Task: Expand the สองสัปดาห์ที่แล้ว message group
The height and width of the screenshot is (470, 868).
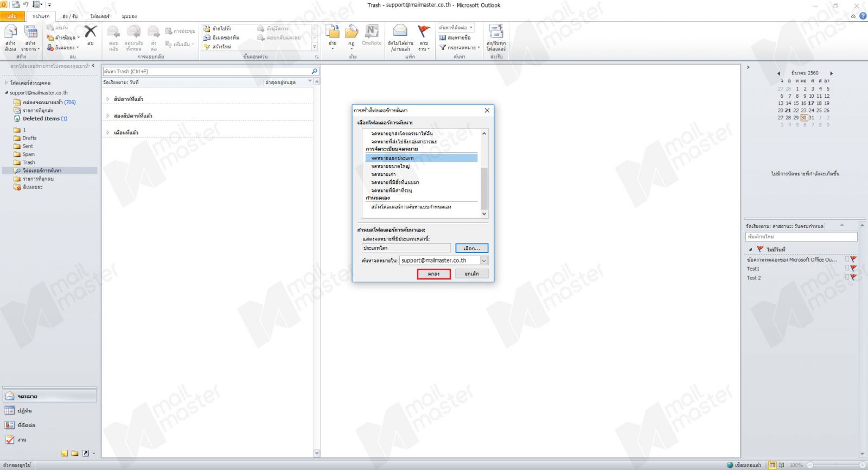Action: click(x=108, y=116)
